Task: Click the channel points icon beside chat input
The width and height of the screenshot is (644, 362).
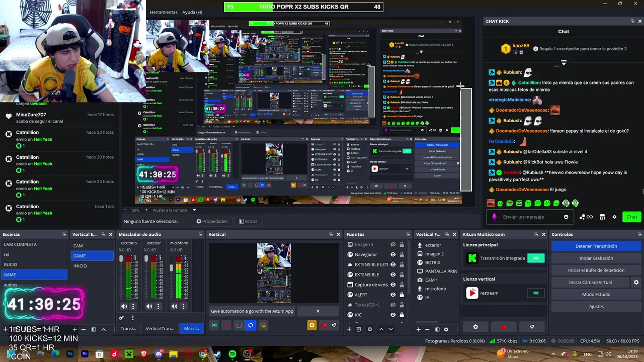Action: [586, 217]
